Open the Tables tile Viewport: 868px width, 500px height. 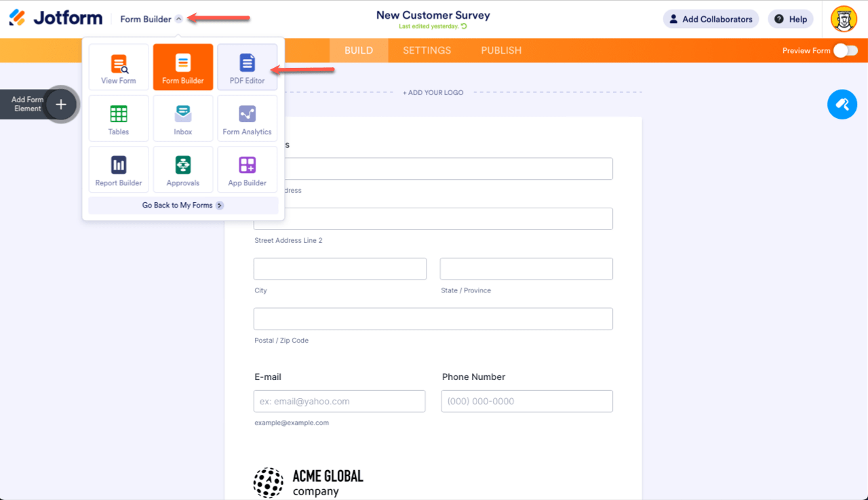119,119
